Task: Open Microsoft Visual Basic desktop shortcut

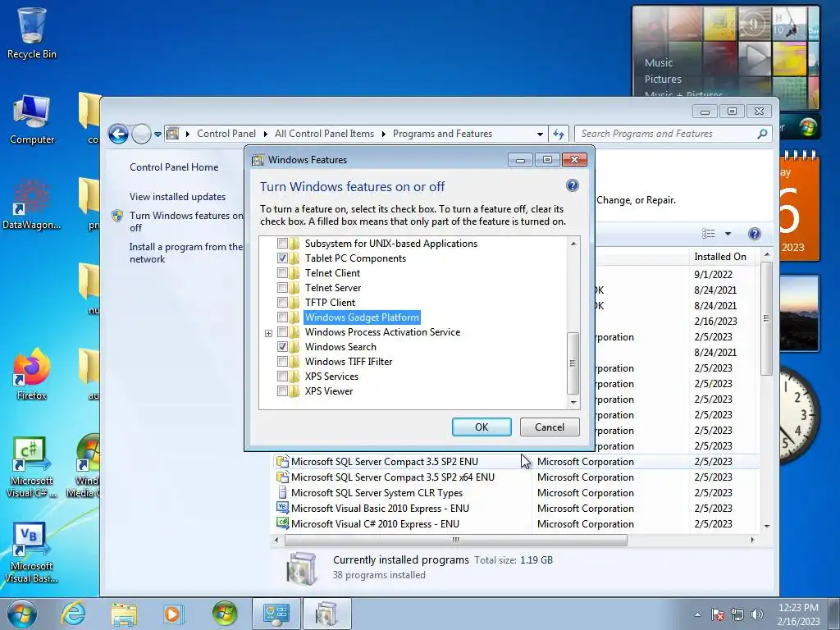Action: (32, 553)
